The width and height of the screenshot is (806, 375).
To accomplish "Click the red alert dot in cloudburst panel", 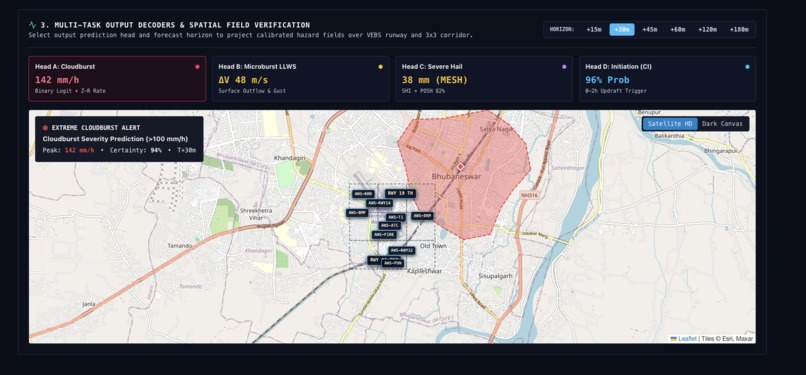I will click(45, 127).
